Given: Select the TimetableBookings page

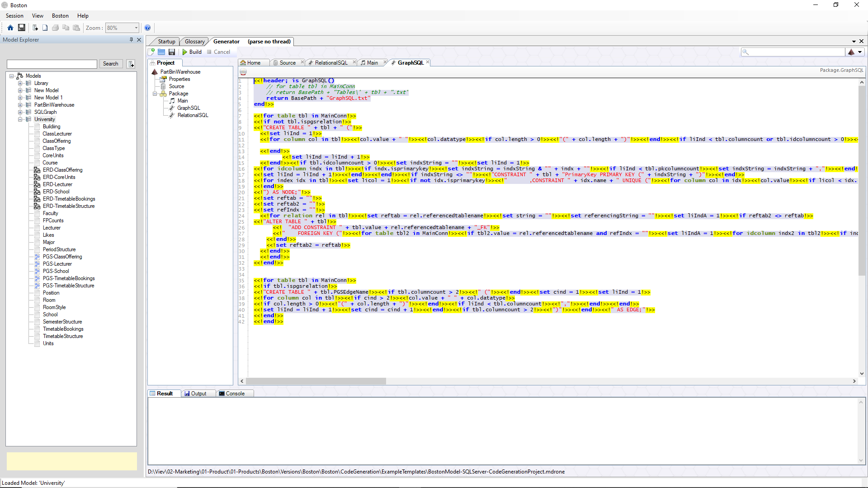Looking at the screenshot, I should (x=63, y=329).
